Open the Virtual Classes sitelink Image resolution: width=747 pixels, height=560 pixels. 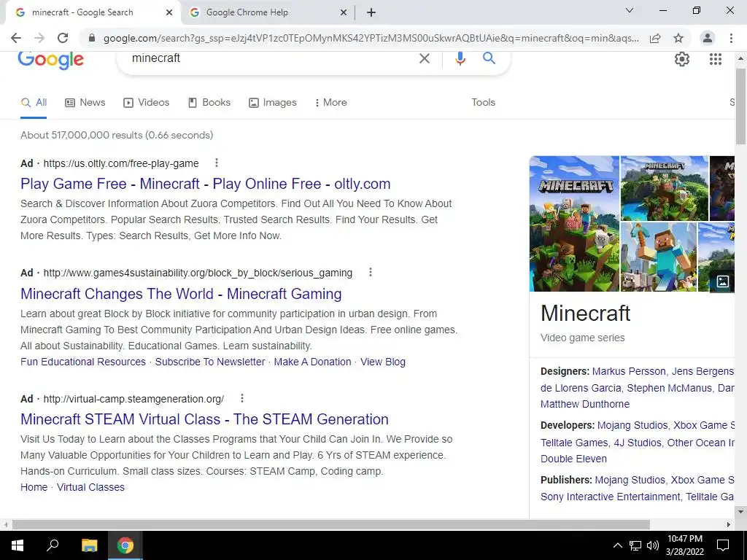click(90, 487)
